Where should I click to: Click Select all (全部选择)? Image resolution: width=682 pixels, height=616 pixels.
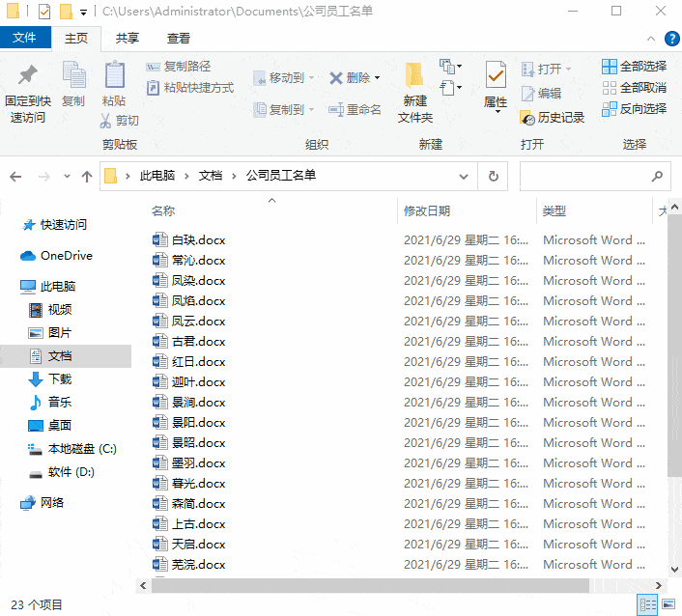634,67
